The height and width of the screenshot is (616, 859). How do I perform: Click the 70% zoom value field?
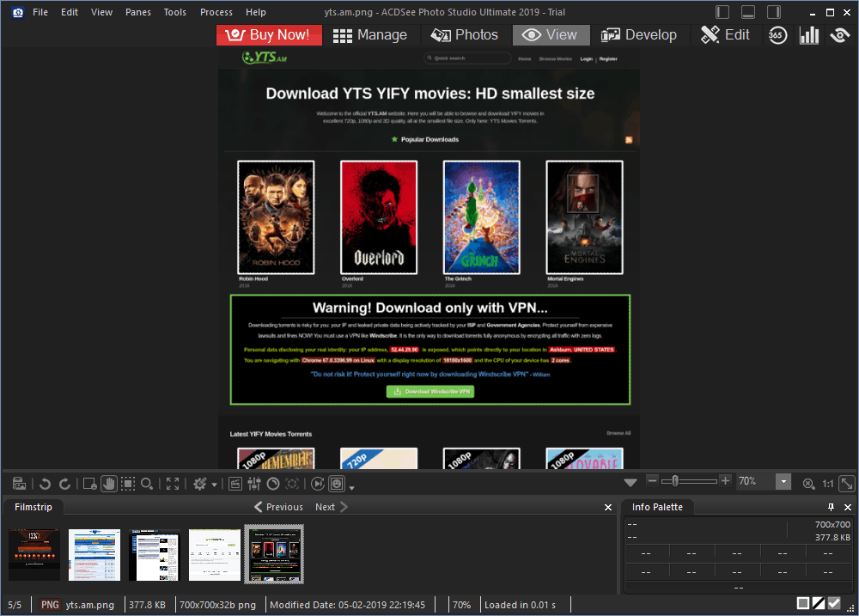[755, 481]
